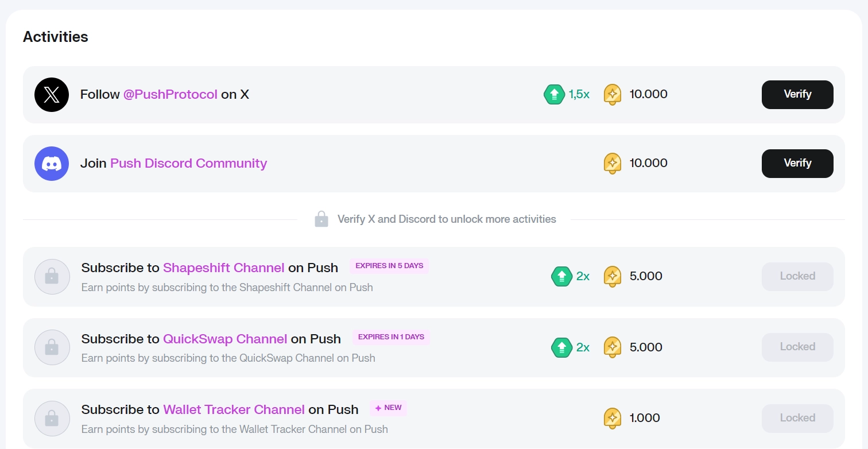Click points bell icon in Discord row
This screenshot has width=868, height=449.
coord(613,163)
